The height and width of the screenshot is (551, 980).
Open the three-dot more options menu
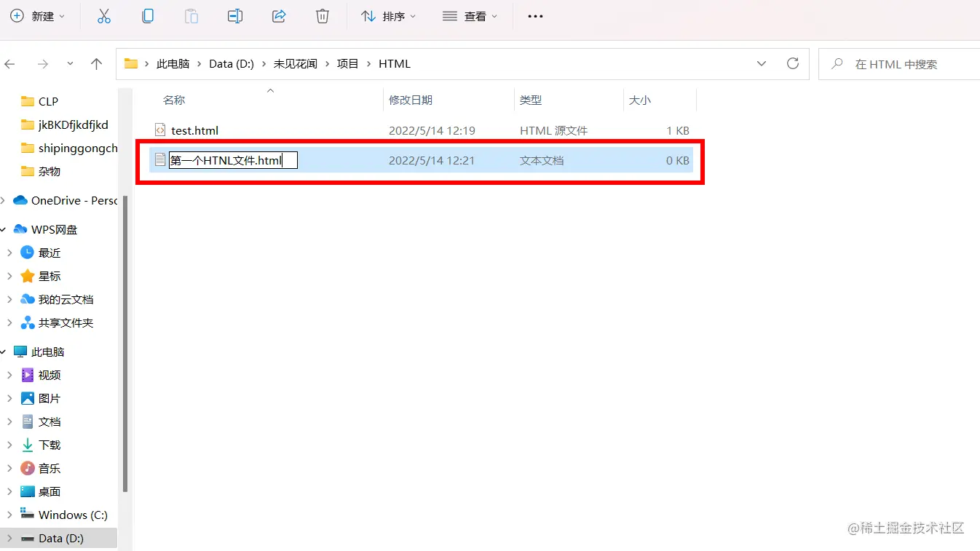point(535,16)
